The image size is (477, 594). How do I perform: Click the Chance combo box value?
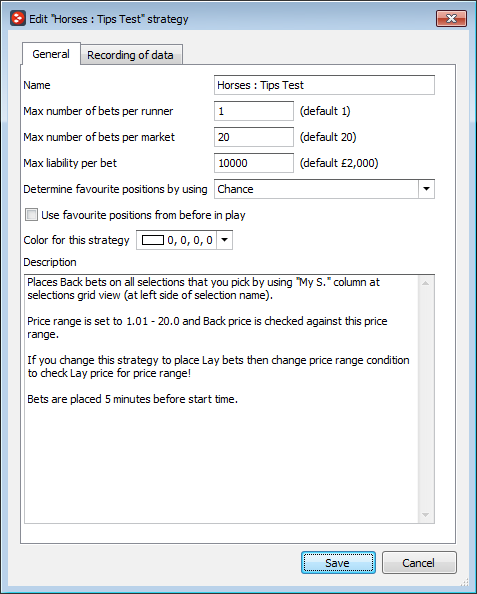pyautogui.click(x=316, y=189)
